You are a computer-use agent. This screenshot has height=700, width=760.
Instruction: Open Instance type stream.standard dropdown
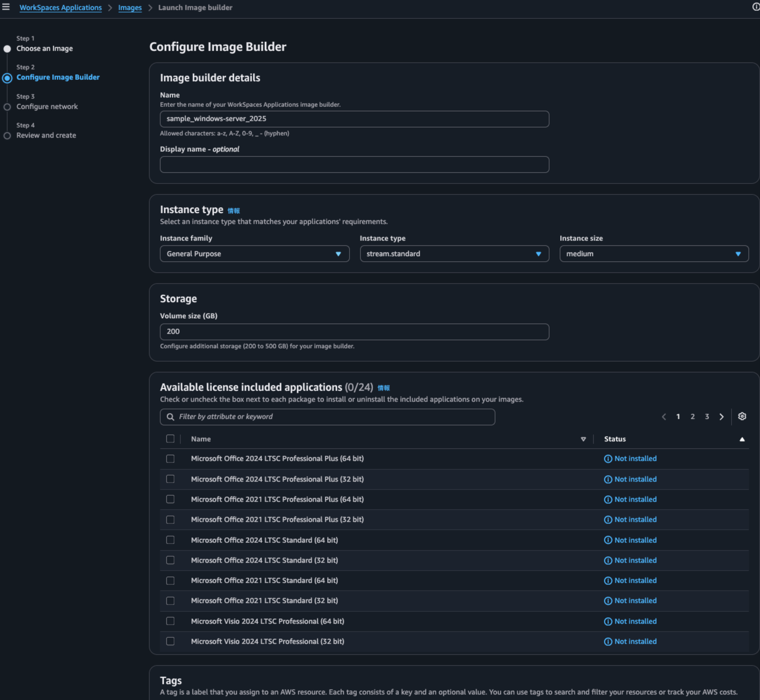(454, 254)
